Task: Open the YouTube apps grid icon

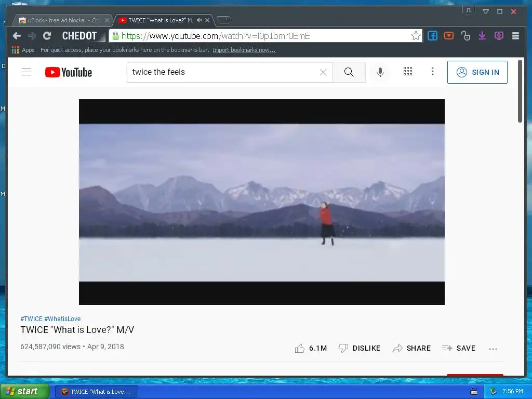Action: coord(407,71)
